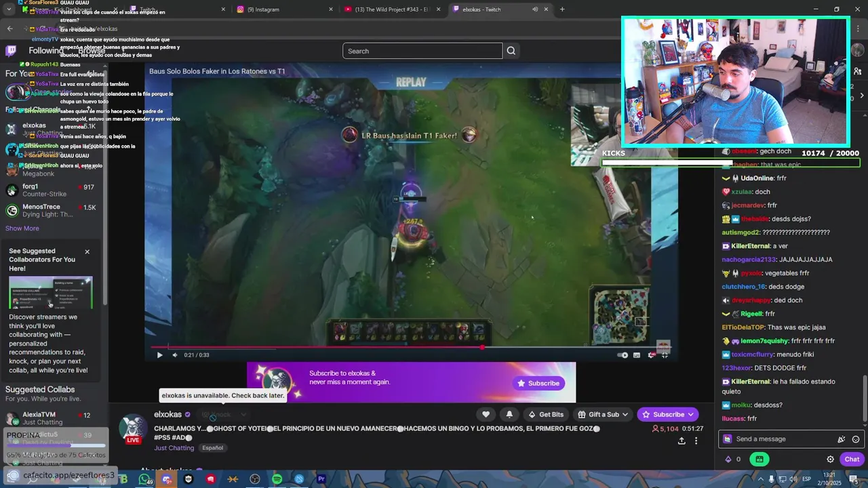Switch to The Wild Project browser tab

[x=393, y=9]
